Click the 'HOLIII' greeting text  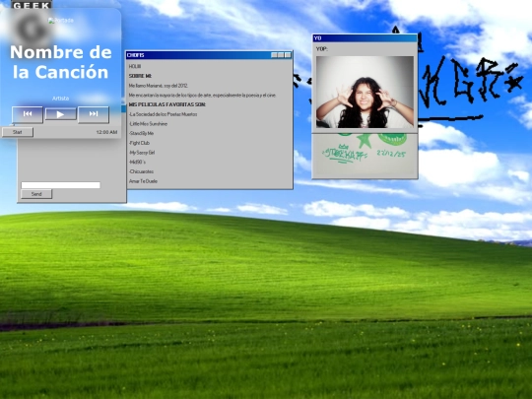(135, 67)
